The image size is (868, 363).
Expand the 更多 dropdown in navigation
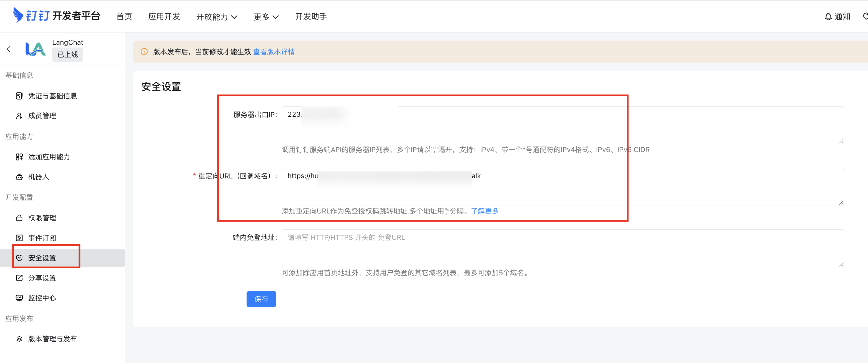(266, 17)
